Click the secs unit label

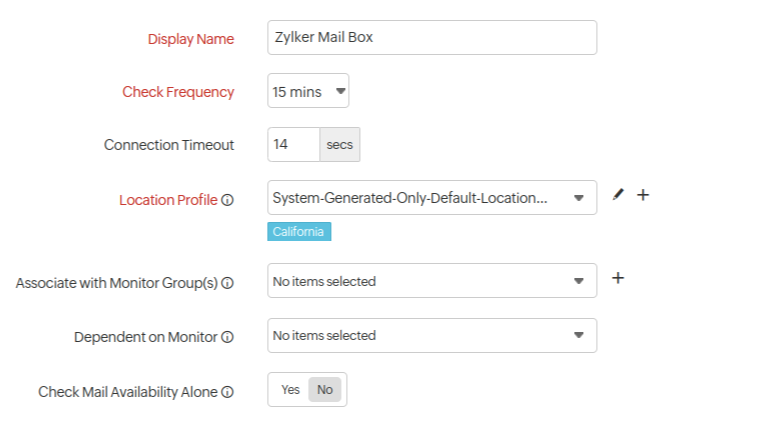point(340,145)
